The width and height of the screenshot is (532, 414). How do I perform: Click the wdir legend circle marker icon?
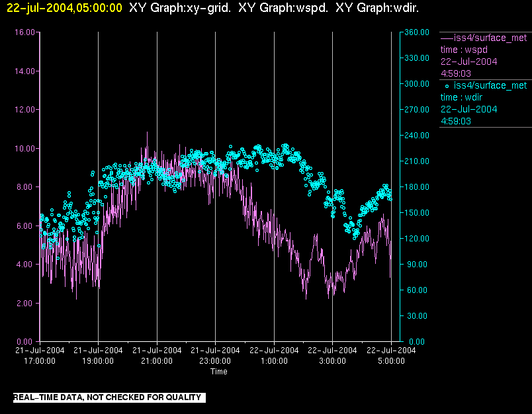(x=447, y=86)
